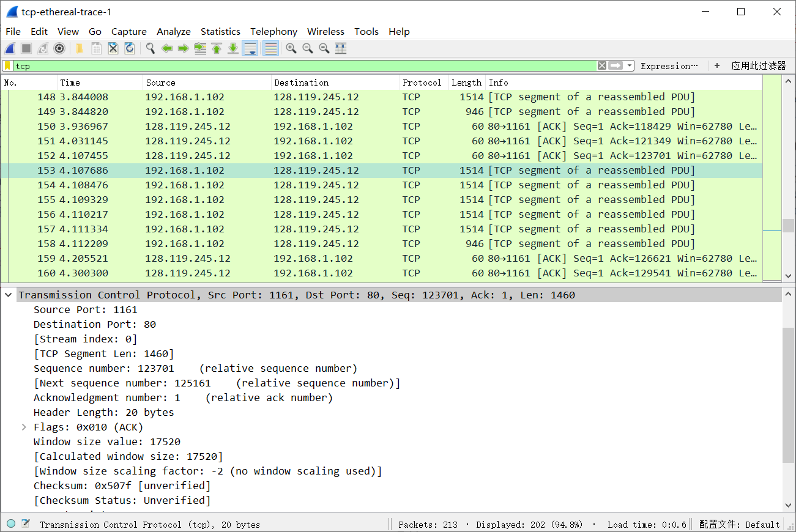The height and width of the screenshot is (532, 796).
Task: Close this capture file via toolbar icon
Action: point(113,48)
